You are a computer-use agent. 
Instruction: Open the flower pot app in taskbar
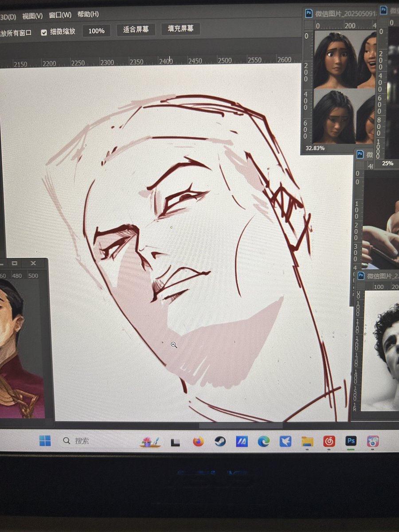pos(150,441)
